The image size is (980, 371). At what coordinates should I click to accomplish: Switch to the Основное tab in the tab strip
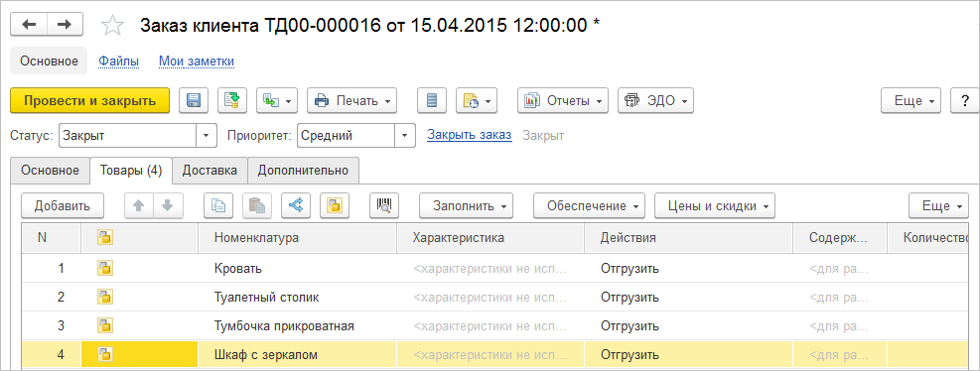(x=50, y=171)
